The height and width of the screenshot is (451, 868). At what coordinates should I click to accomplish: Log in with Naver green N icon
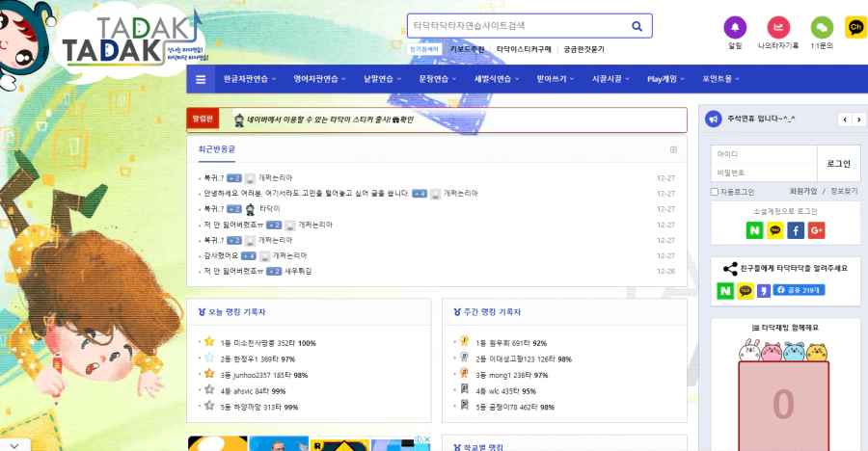754,230
